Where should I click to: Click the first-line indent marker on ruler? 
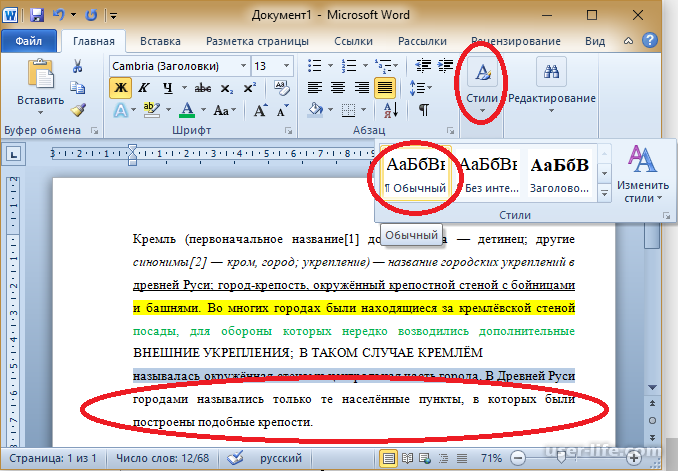coord(132,149)
